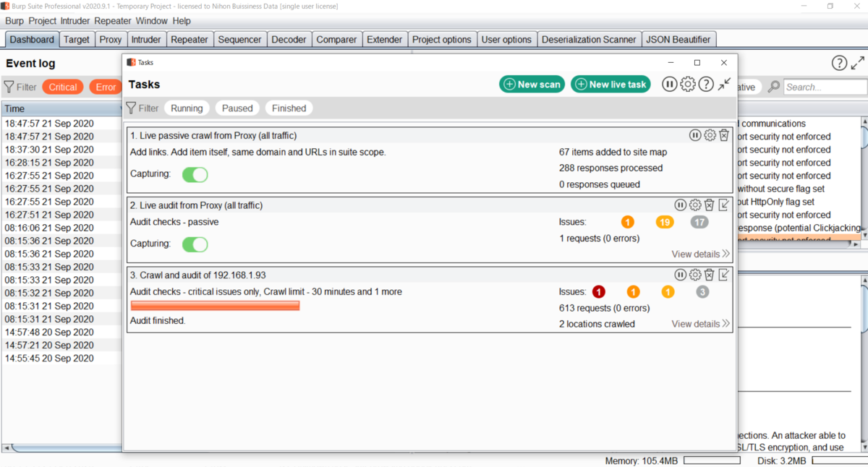Open the Sequencer tab

pos(240,40)
